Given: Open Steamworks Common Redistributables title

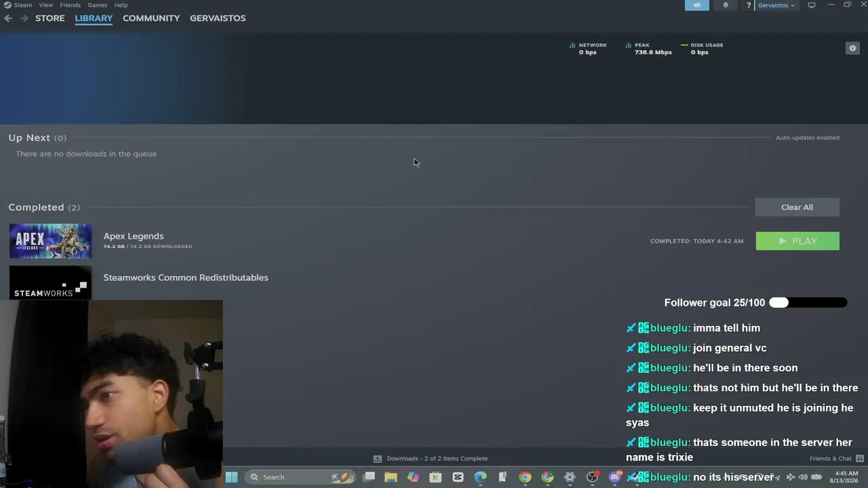Looking at the screenshot, I should (x=186, y=277).
